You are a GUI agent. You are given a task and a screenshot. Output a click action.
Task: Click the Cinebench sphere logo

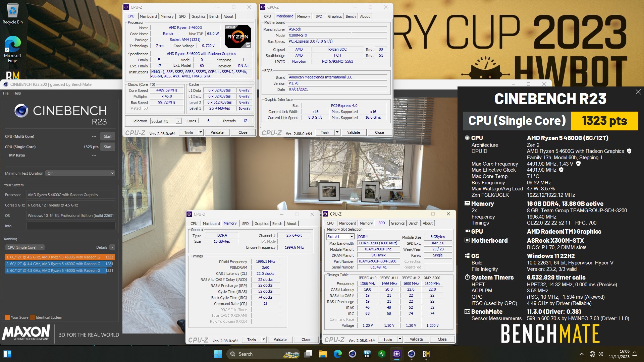21,111
